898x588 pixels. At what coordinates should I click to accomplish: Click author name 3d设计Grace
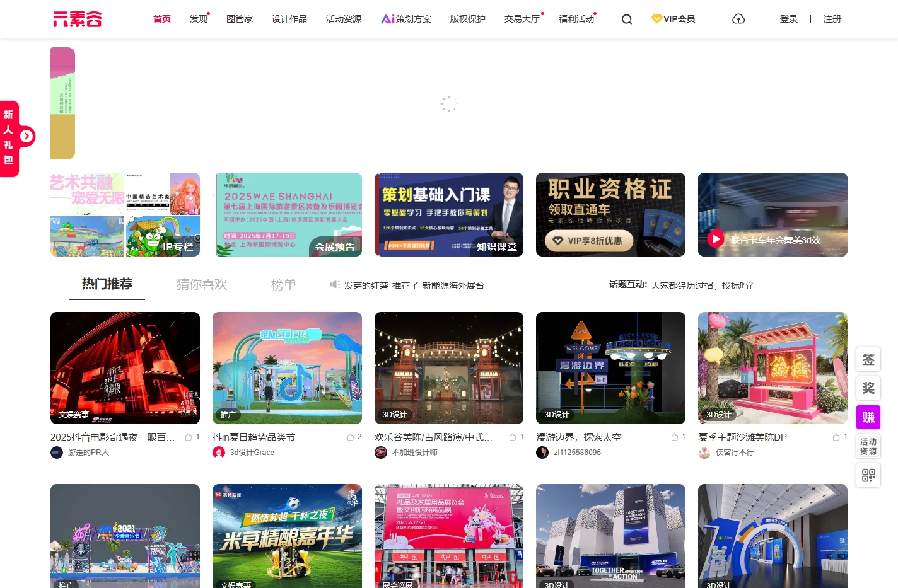click(x=252, y=453)
